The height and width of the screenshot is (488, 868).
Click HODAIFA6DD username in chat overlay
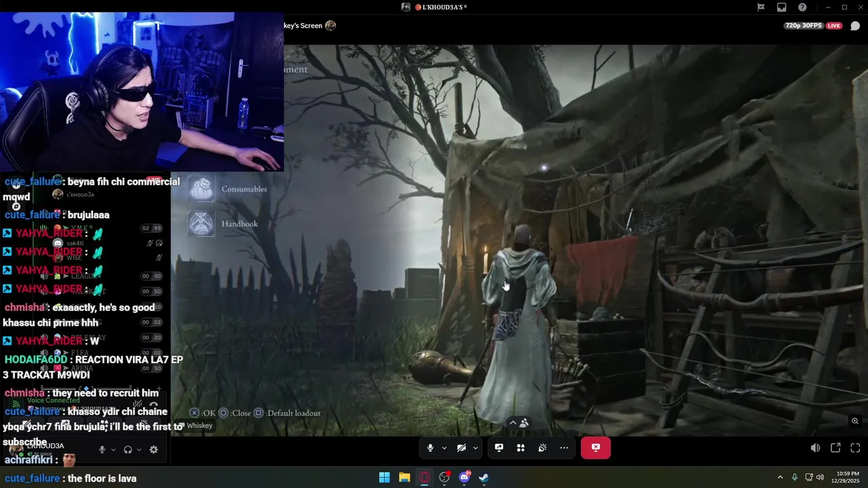pos(37,360)
